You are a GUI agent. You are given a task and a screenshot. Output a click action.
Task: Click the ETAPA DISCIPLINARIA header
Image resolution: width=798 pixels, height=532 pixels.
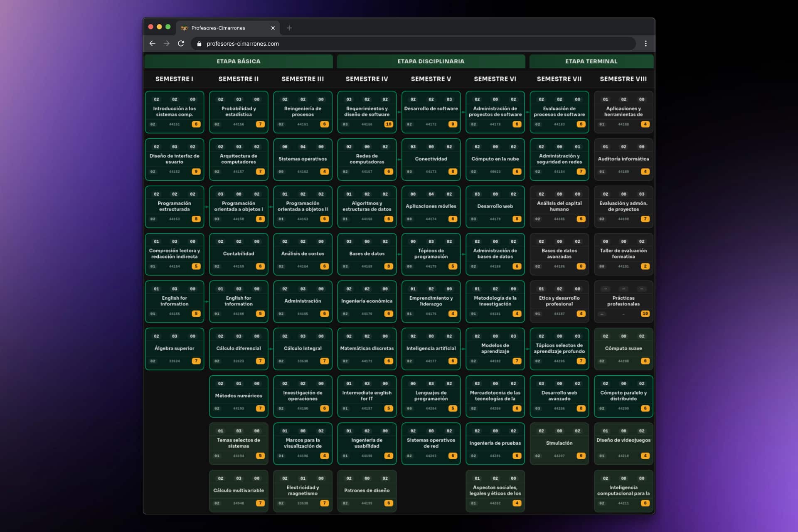pyautogui.click(x=431, y=61)
